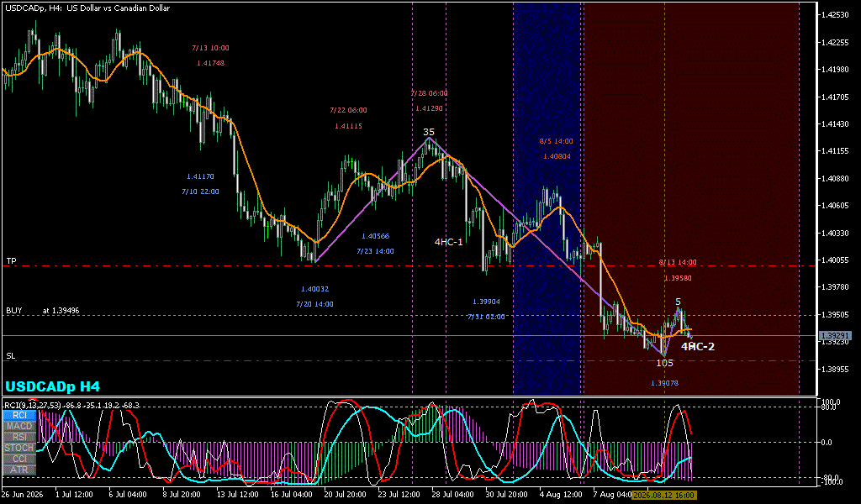Select the 7/23 14:00 date label

click(376, 251)
